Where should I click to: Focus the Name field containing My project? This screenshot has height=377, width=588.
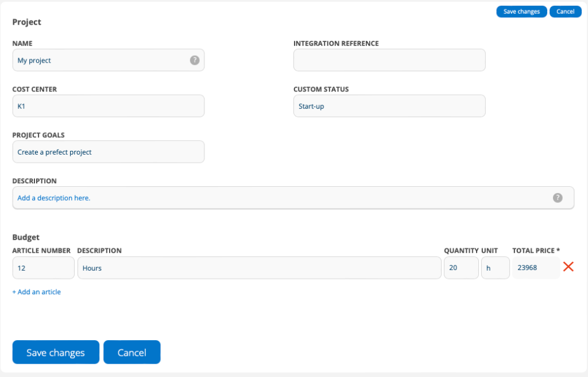click(100, 60)
